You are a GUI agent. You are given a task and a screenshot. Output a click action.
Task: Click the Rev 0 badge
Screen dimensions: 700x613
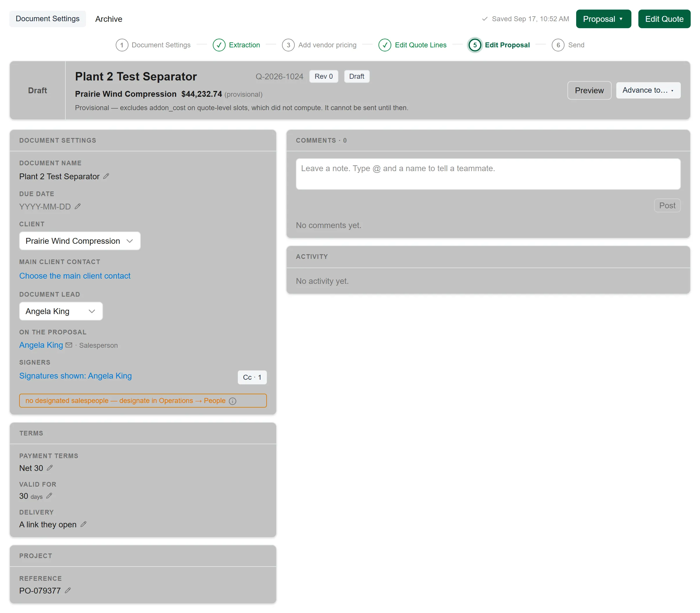point(324,76)
